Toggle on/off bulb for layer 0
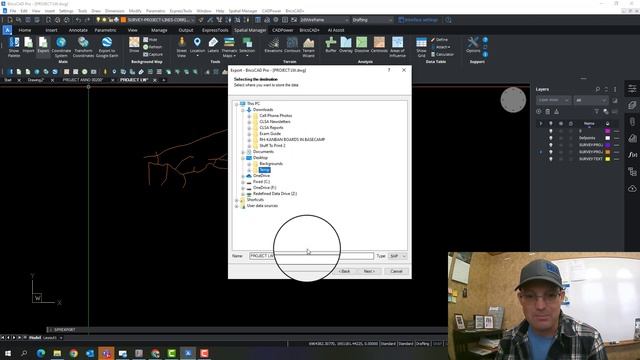This screenshot has width=640, height=360. tap(551, 131)
